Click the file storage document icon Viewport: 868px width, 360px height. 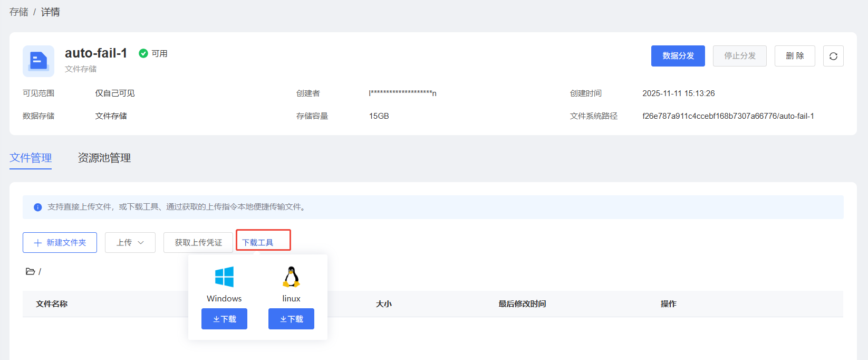[x=38, y=61]
